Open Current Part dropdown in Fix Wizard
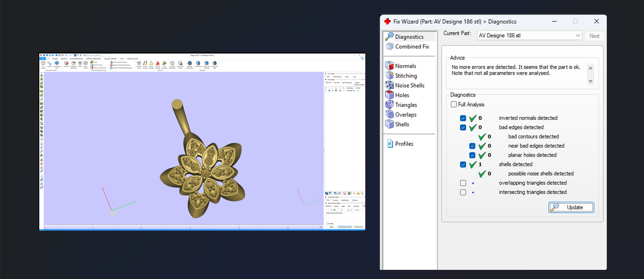 click(529, 36)
